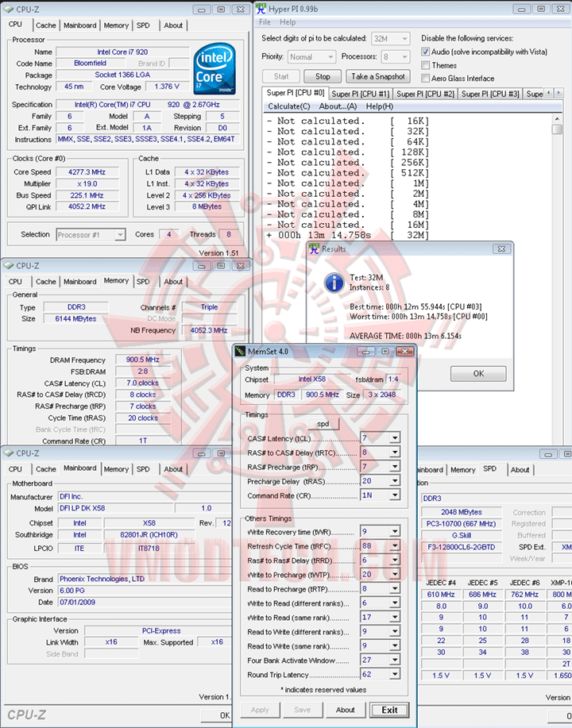Switch to Super PI [CPU #1] tab
The height and width of the screenshot is (728, 572).
coord(361,94)
